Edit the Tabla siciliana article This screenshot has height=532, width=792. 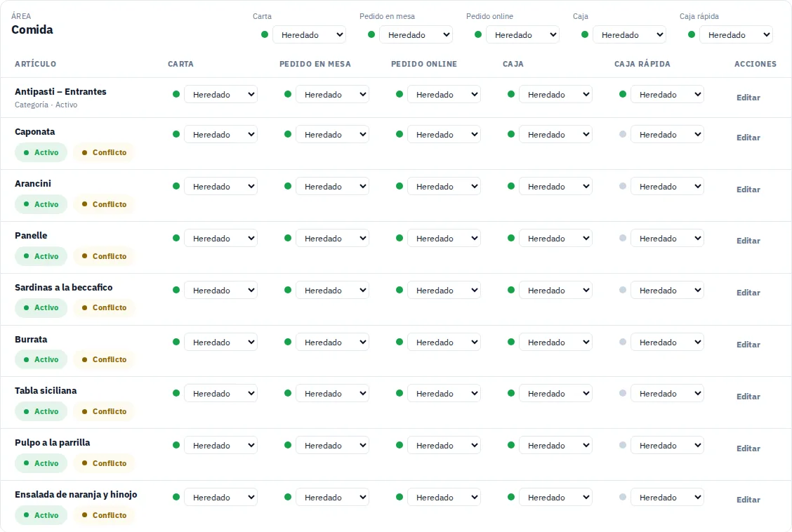748,397
